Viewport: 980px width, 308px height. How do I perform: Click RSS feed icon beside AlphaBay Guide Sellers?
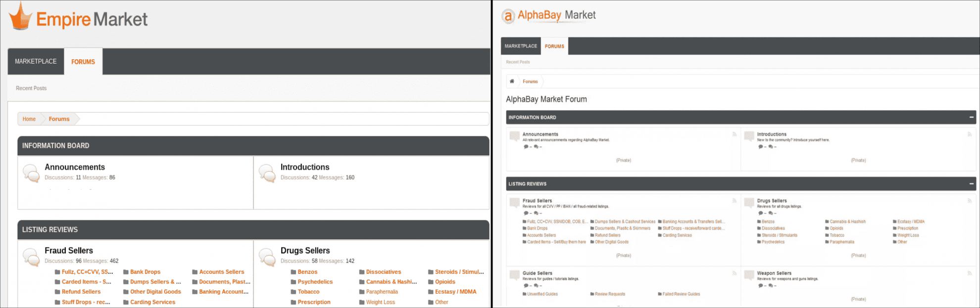tap(734, 273)
